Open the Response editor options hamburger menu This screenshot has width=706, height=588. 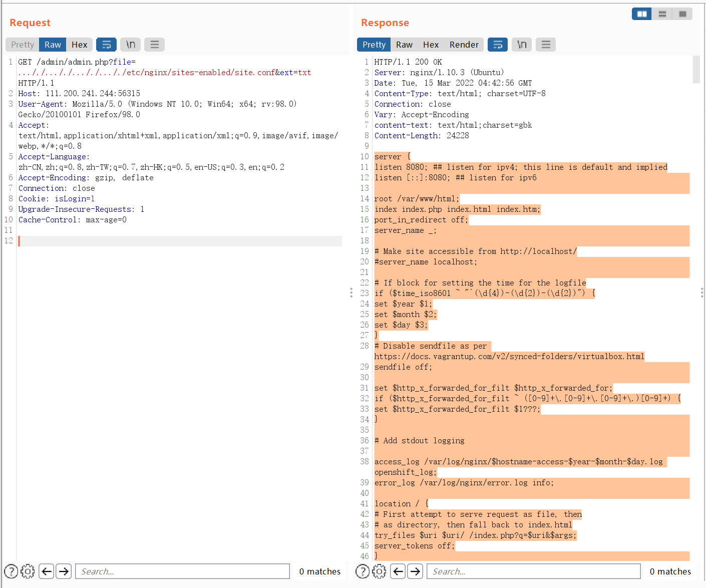point(545,44)
